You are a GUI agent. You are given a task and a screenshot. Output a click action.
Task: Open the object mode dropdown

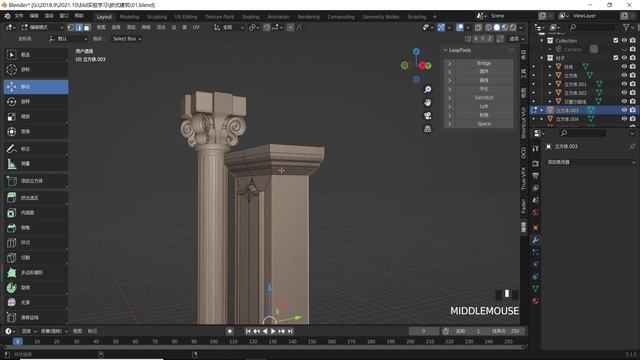[x=42, y=27]
